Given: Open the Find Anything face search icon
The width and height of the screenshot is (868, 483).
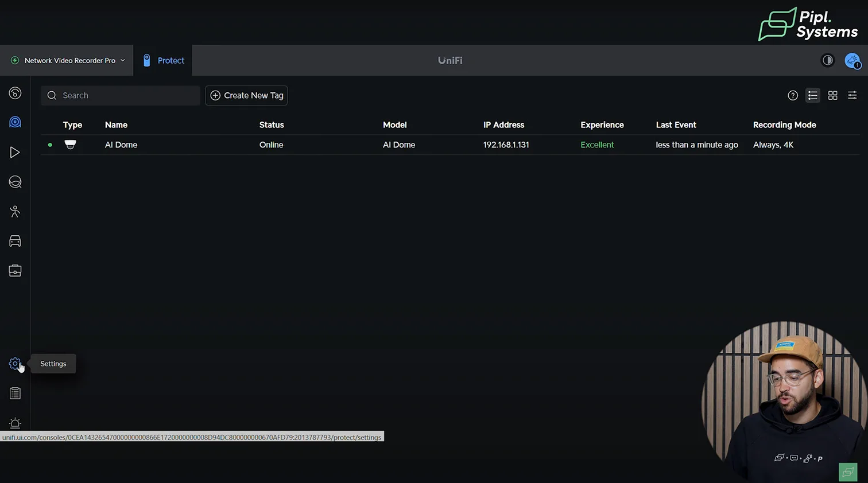Looking at the screenshot, I should (15, 182).
